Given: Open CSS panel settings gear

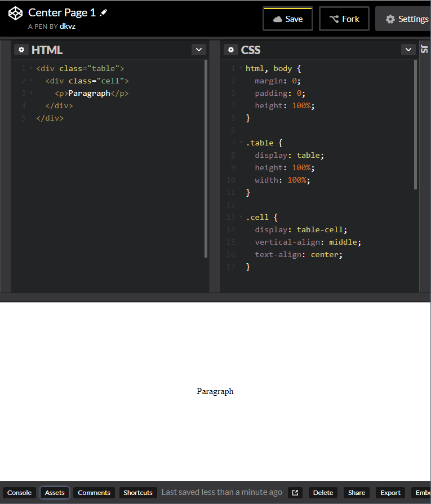Looking at the screenshot, I should (x=231, y=50).
